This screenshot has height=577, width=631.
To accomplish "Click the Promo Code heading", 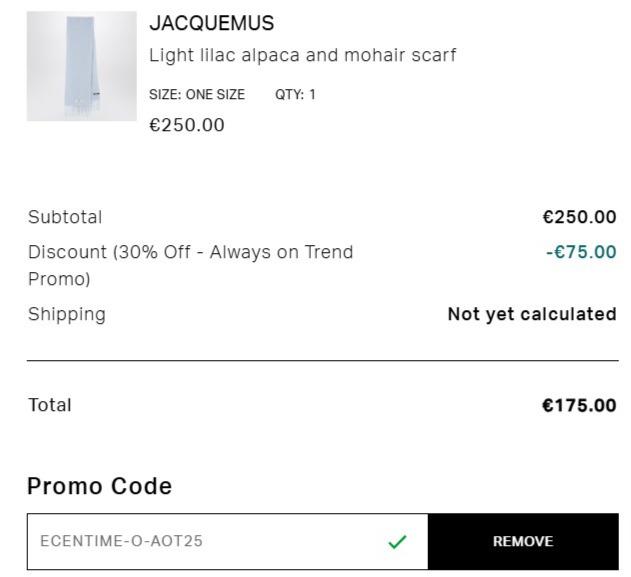I will [99, 486].
